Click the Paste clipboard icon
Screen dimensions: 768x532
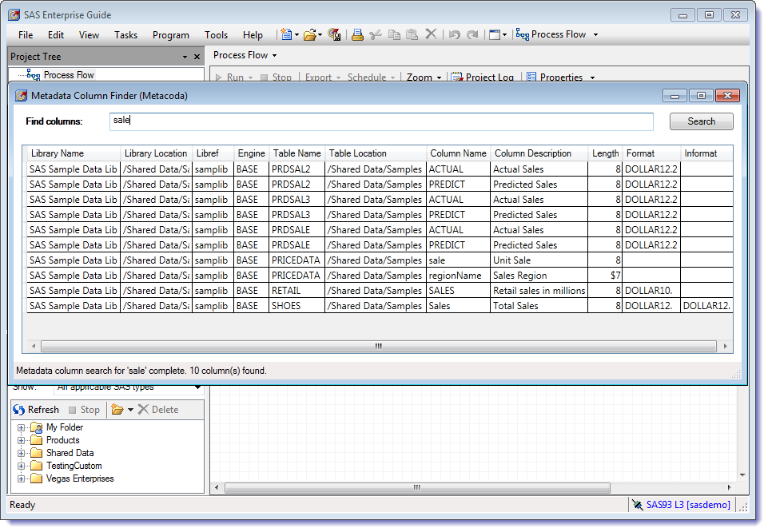[412, 35]
